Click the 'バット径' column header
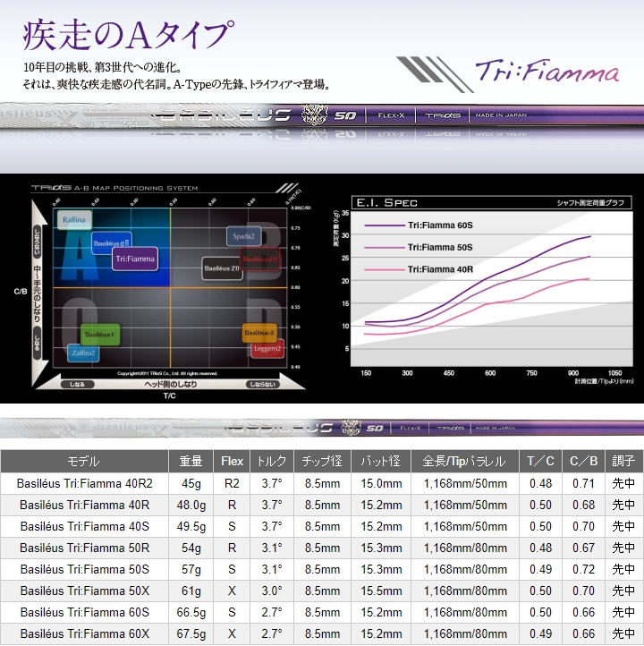 tap(381, 461)
